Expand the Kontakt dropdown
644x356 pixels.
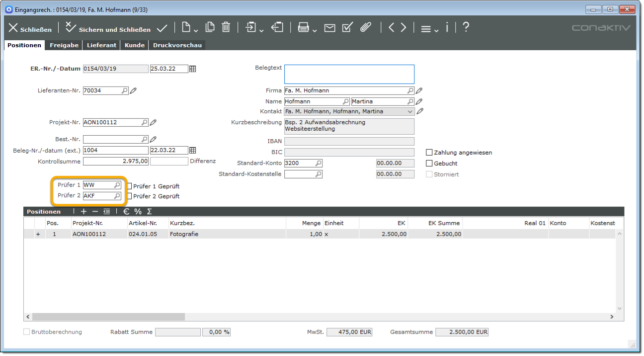(410, 112)
